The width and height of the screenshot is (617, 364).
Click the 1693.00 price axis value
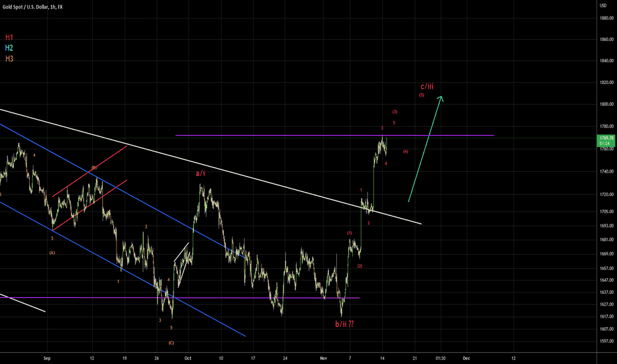tap(607, 226)
